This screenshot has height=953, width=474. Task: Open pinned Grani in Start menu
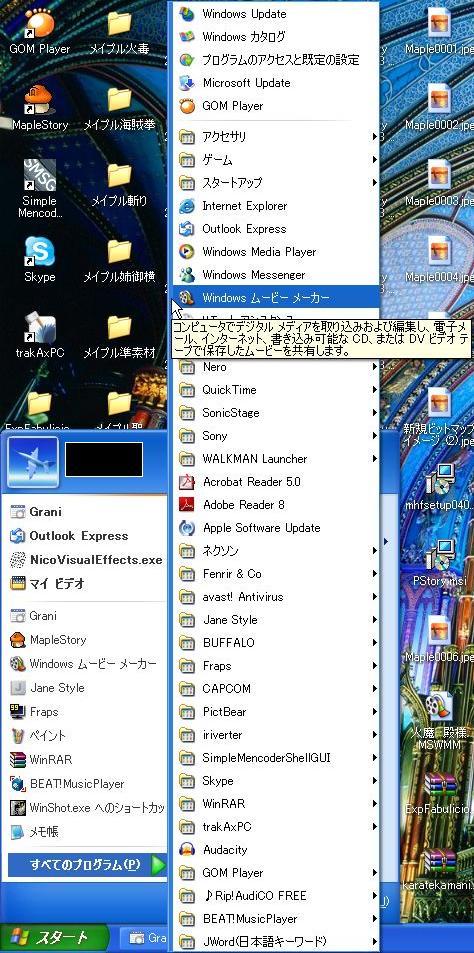click(86, 512)
